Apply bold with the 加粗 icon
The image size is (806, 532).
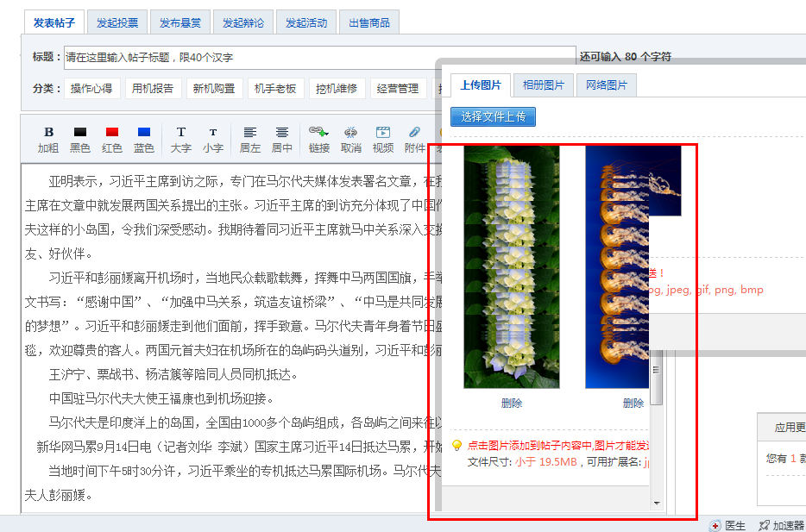click(48, 139)
